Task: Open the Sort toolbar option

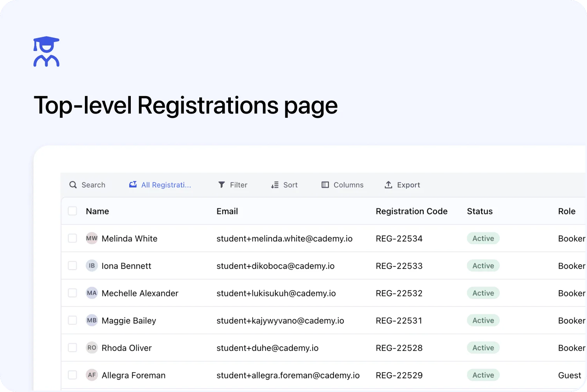Action: (x=285, y=185)
